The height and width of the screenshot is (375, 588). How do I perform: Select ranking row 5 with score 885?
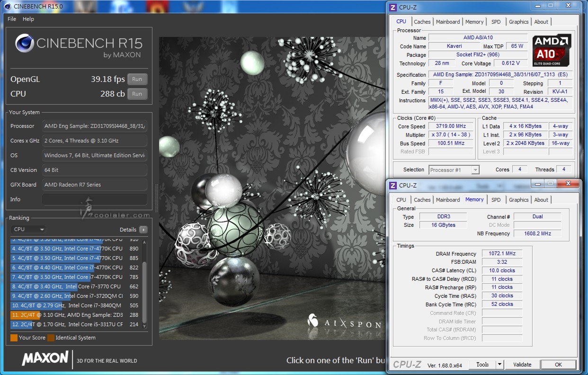coord(76,258)
